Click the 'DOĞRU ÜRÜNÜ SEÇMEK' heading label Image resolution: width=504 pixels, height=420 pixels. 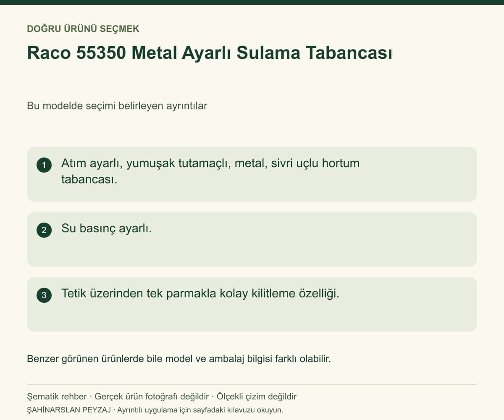click(83, 29)
